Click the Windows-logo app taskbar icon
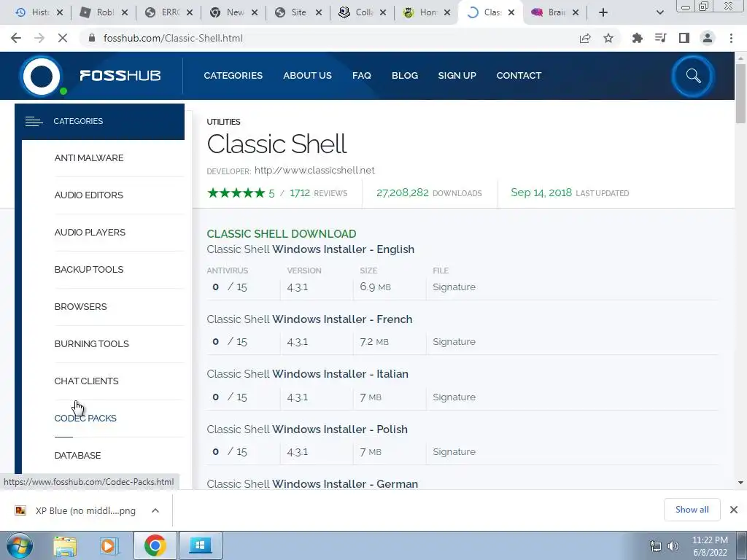 click(200, 545)
